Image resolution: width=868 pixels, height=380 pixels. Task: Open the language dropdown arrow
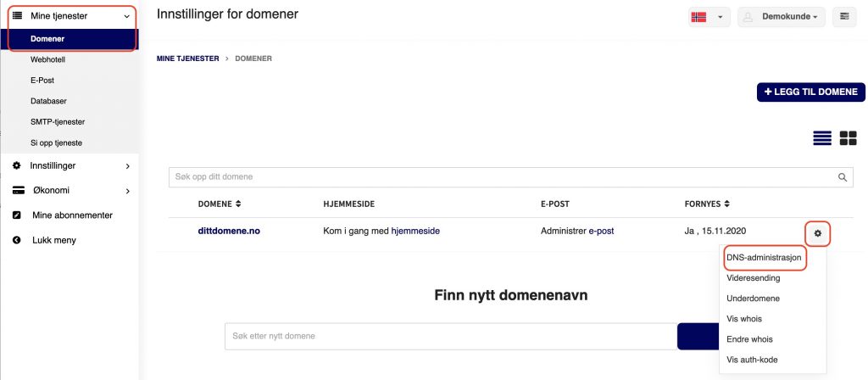tap(721, 17)
